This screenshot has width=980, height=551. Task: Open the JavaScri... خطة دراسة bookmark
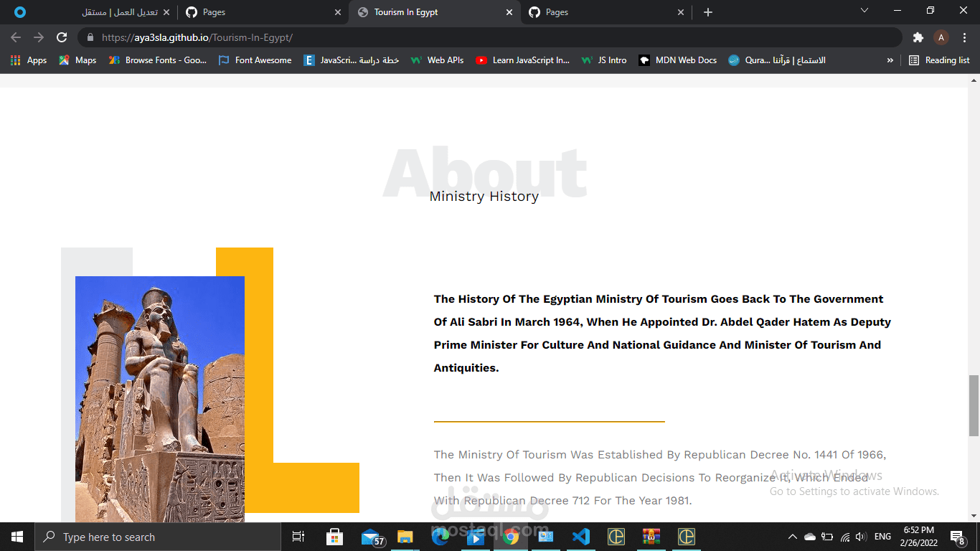click(x=352, y=60)
